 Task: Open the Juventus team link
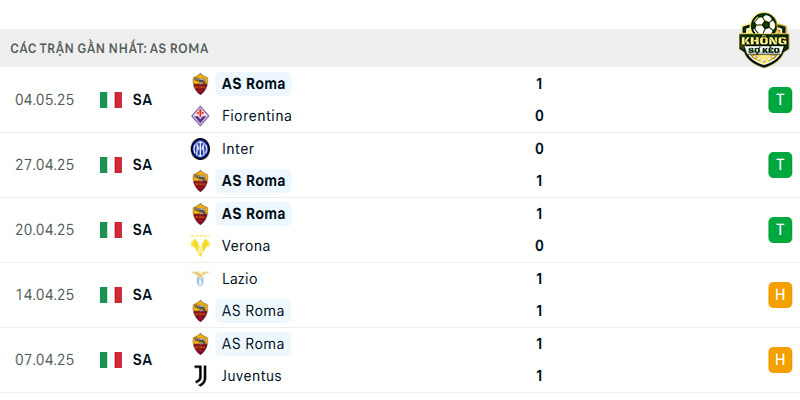tap(252, 376)
